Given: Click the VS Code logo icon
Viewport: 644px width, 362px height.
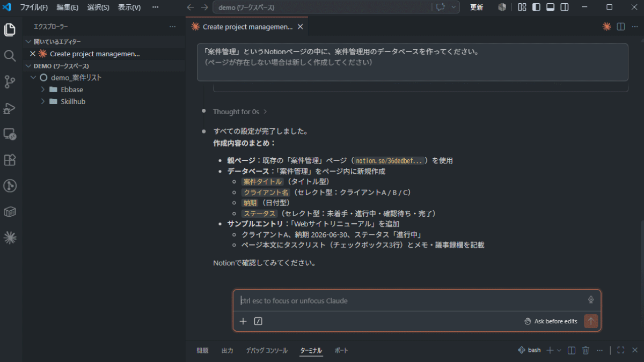Looking at the screenshot, I should 8,8.
